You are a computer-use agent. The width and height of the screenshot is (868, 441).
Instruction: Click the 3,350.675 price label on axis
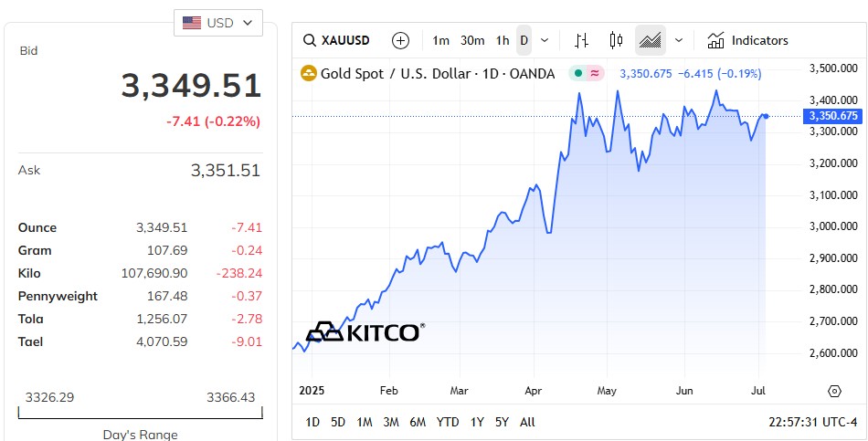[832, 116]
